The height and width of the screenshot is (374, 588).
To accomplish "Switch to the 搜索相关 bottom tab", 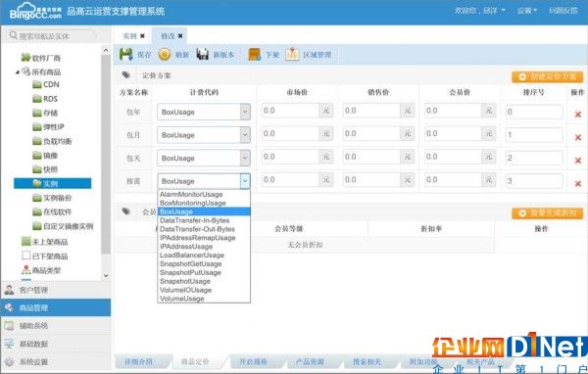I will point(367,361).
